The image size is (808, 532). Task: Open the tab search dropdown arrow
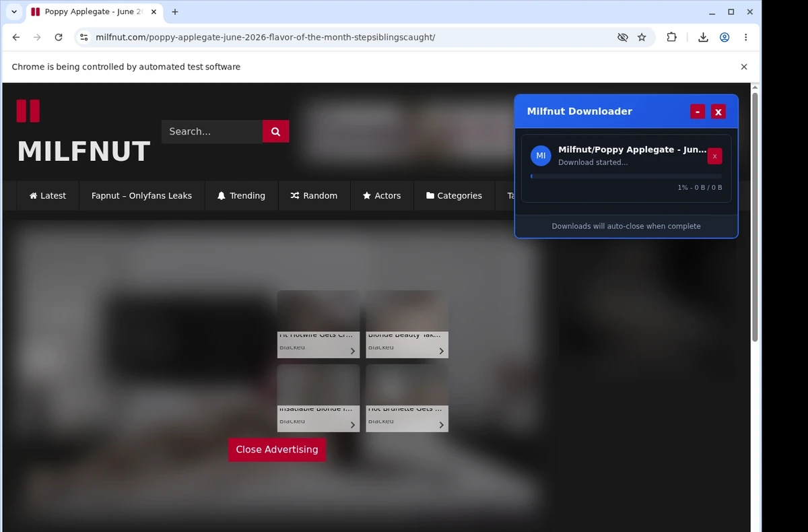[x=14, y=11]
